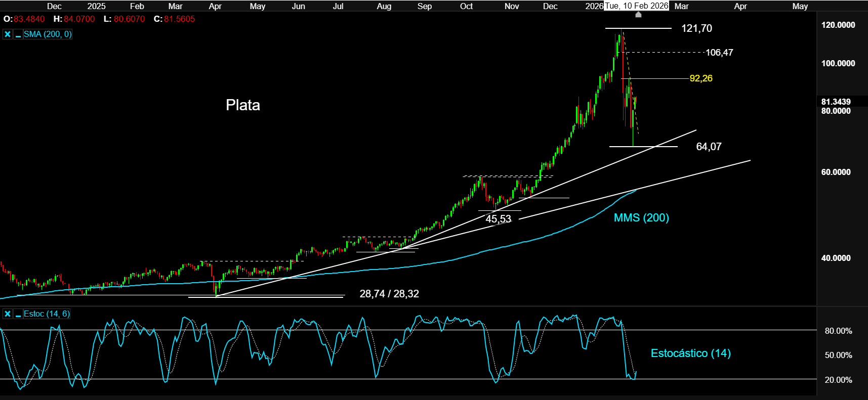Click the date marker arrow below 10 Feb 2026
The width and height of the screenshot is (868, 400).
638,15
